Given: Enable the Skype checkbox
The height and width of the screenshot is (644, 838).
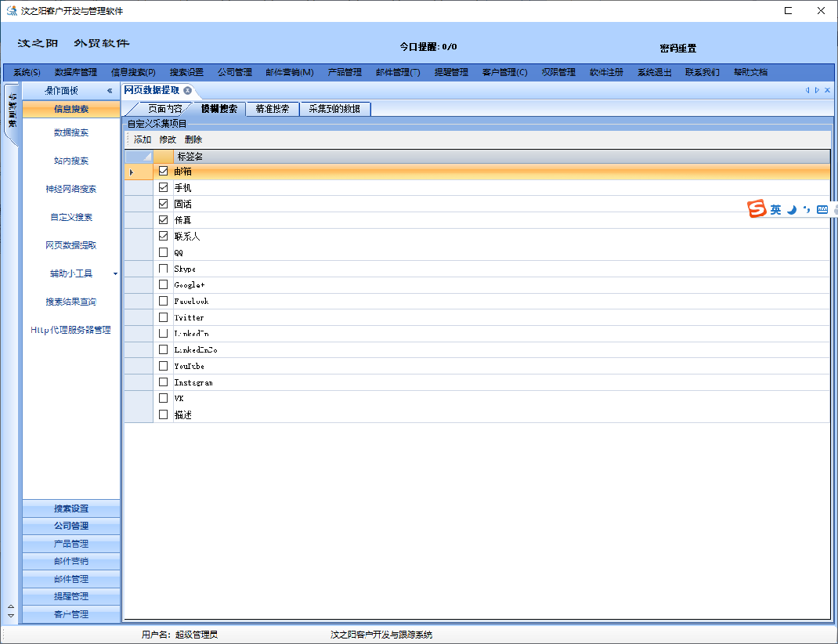Looking at the screenshot, I should [x=163, y=269].
